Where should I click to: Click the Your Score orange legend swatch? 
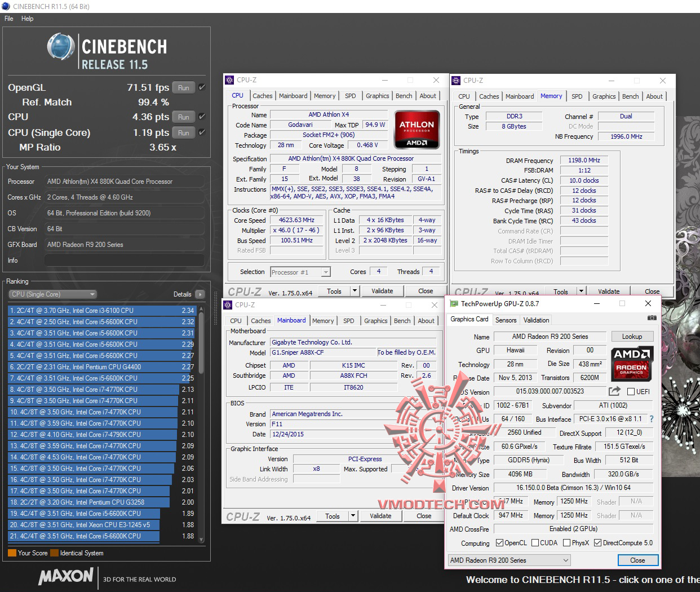point(12,553)
